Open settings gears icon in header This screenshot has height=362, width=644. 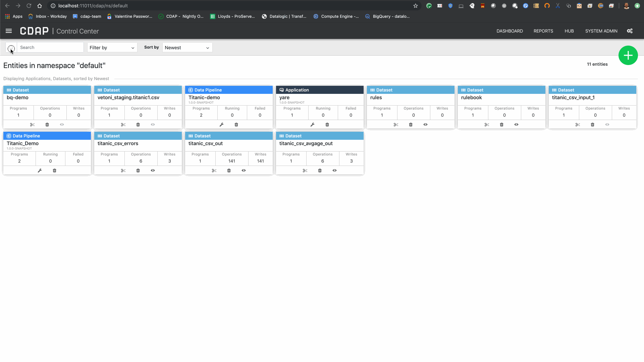tap(630, 31)
